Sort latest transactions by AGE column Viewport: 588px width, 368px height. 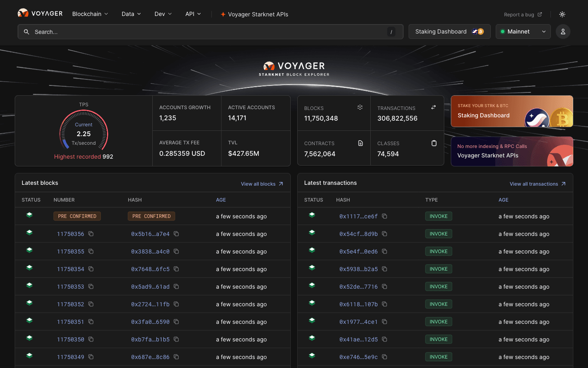pyautogui.click(x=503, y=200)
